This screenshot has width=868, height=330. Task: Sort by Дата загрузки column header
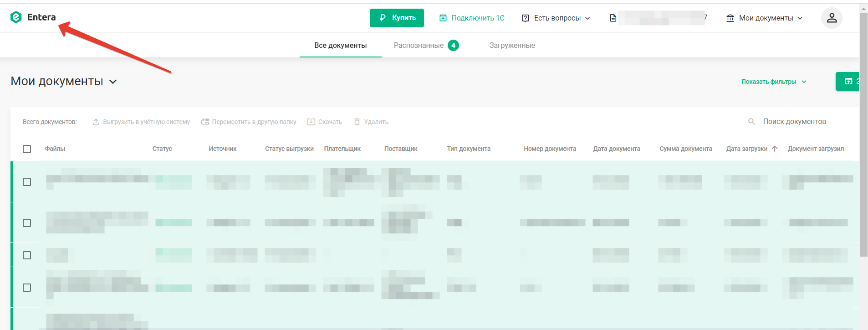point(747,149)
